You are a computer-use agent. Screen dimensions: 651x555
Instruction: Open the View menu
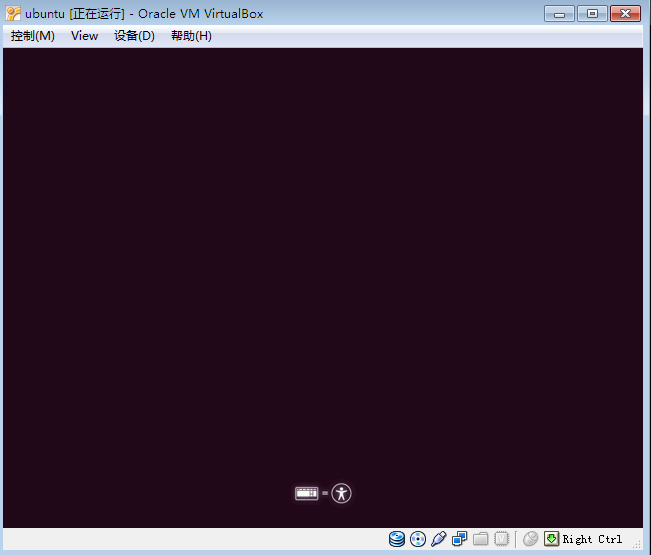[85, 36]
